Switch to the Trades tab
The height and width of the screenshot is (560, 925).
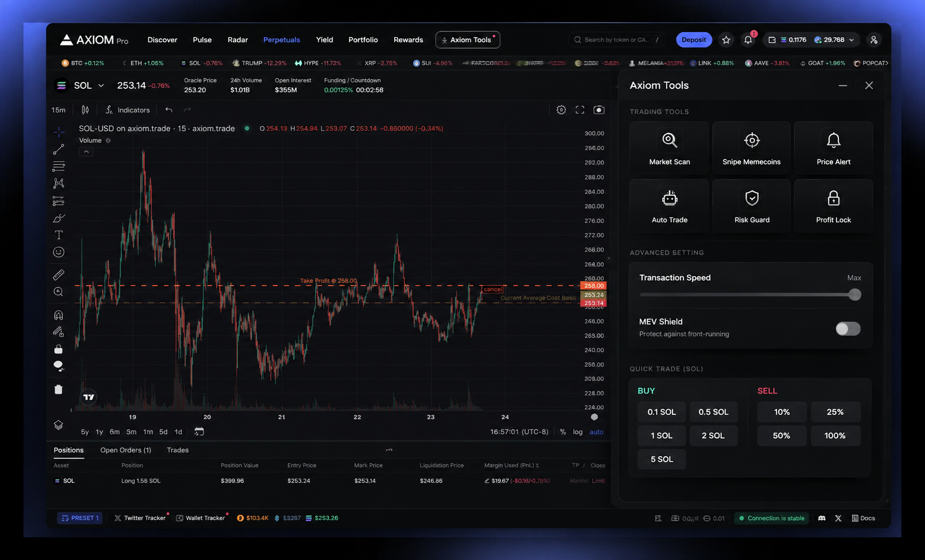[178, 450]
